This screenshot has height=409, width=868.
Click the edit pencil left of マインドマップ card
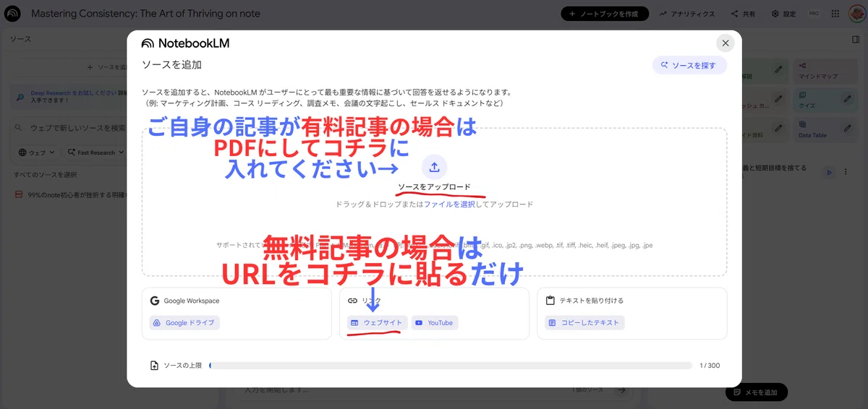pyautogui.click(x=778, y=70)
